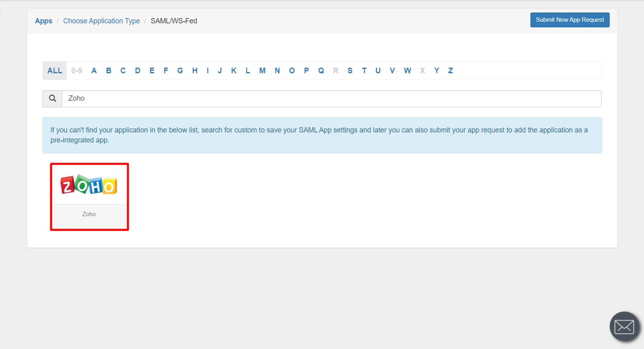Filter apps by letter Z
644x349 pixels.
(451, 71)
